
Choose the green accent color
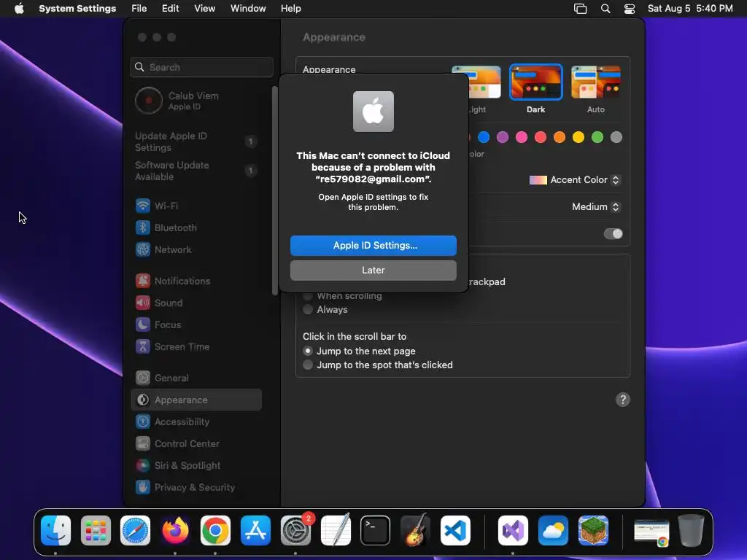click(x=597, y=137)
